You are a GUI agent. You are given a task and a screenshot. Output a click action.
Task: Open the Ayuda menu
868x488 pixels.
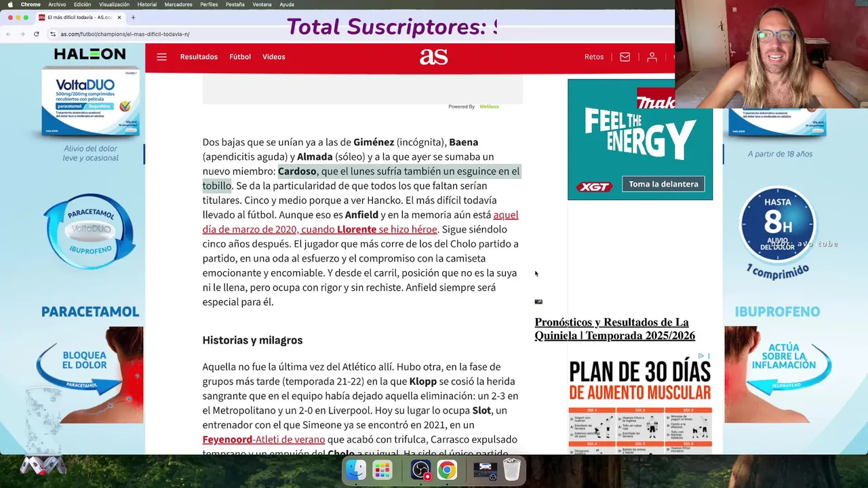click(287, 4)
